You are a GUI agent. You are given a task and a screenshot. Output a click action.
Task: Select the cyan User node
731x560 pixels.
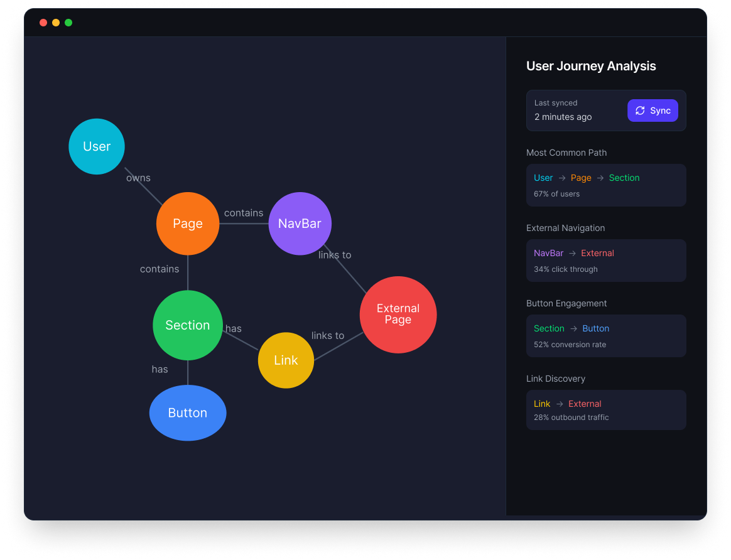pos(97,146)
